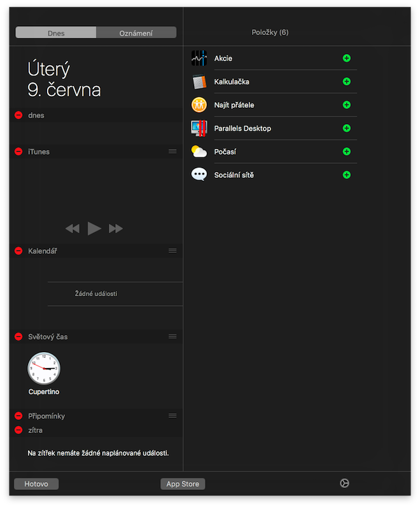Viewport: 420px width, 507px height.
Task: Grab the Světový čas reorder handle
Action: [x=172, y=336]
